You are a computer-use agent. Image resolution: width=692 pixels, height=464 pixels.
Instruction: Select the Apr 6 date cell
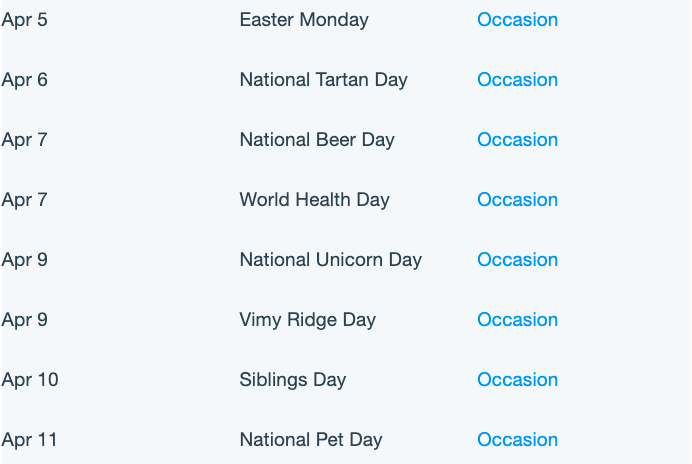(24, 80)
